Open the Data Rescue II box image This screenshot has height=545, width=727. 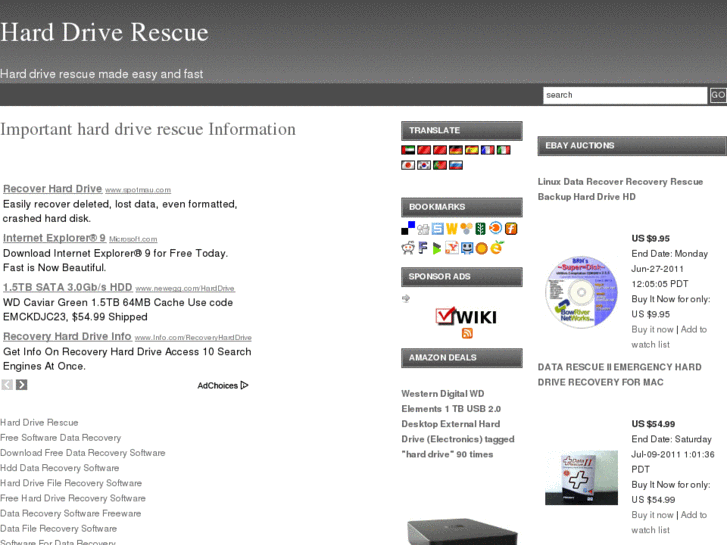point(581,477)
